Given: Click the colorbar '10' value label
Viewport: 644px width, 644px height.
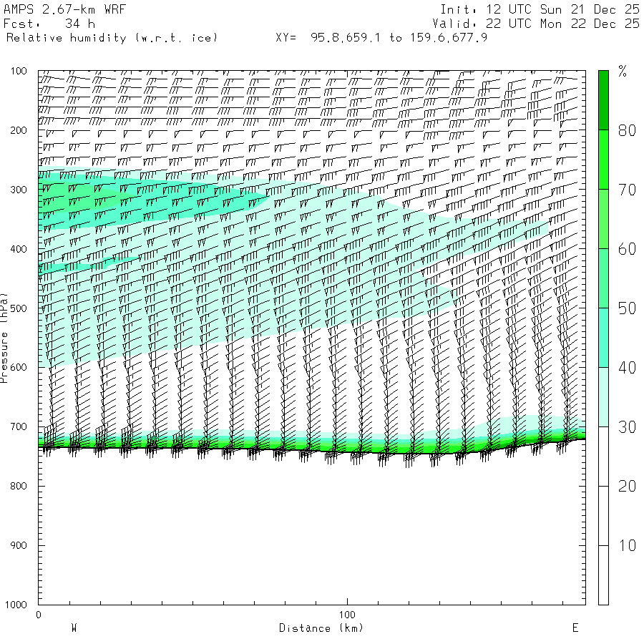Looking at the screenshot, I should point(627,545).
